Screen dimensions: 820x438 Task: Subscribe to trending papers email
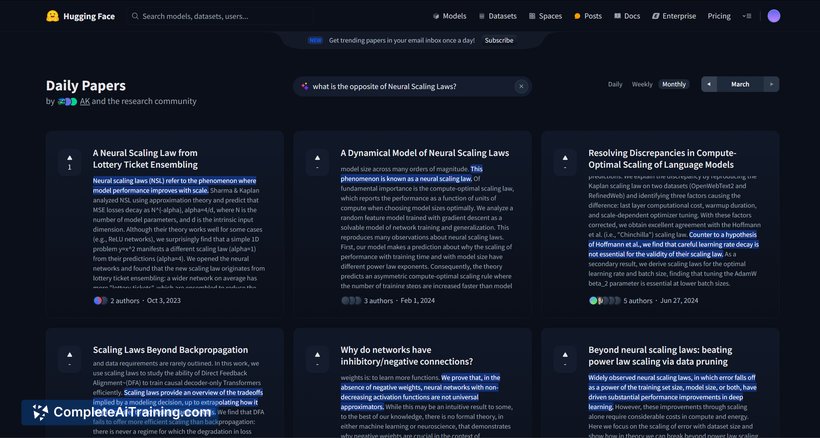[x=499, y=40]
